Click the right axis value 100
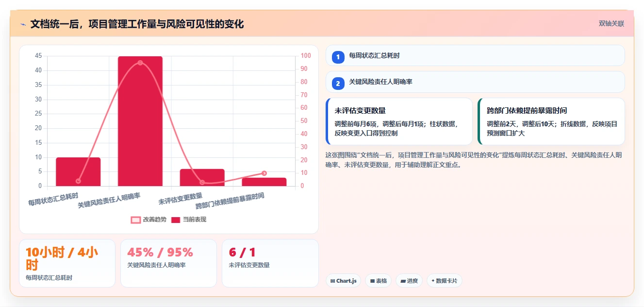 [306, 56]
